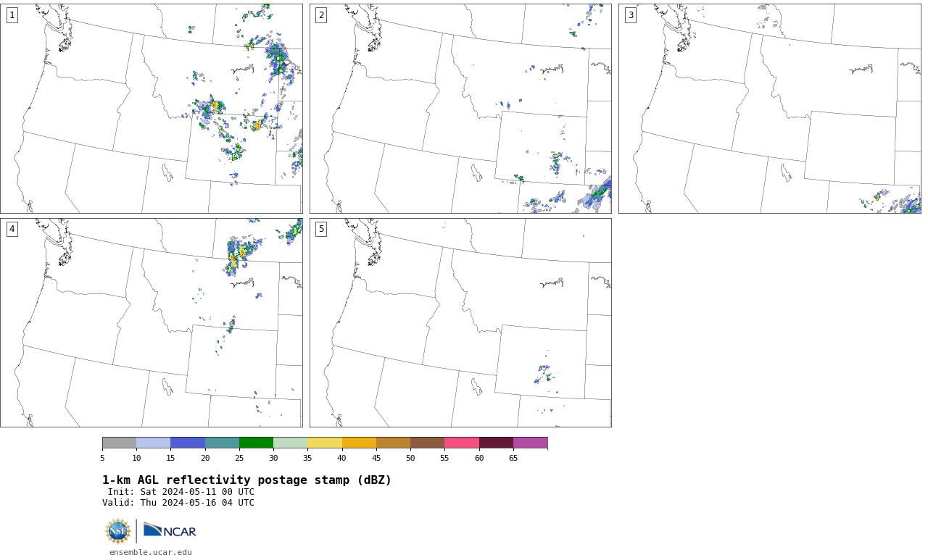This screenshot has width=928, height=560.
Task: Open ensemble member 4 map panel
Action: pyautogui.click(x=152, y=323)
